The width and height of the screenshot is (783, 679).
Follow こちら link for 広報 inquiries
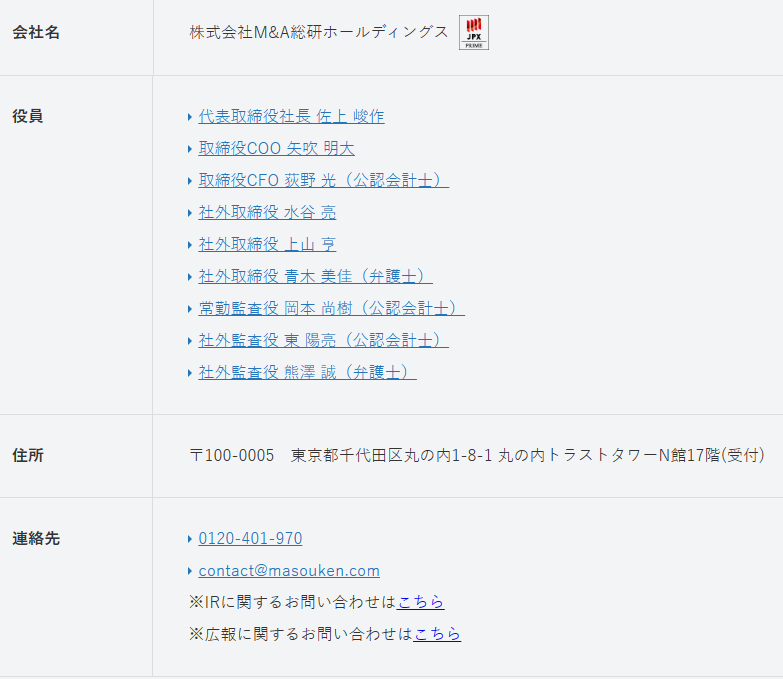tap(437, 634)
